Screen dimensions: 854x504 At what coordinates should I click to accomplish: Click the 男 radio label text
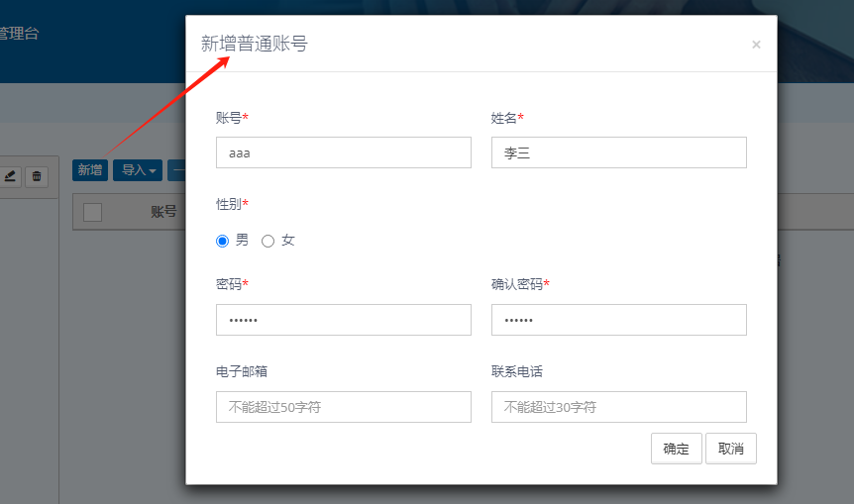click(242, 241)
